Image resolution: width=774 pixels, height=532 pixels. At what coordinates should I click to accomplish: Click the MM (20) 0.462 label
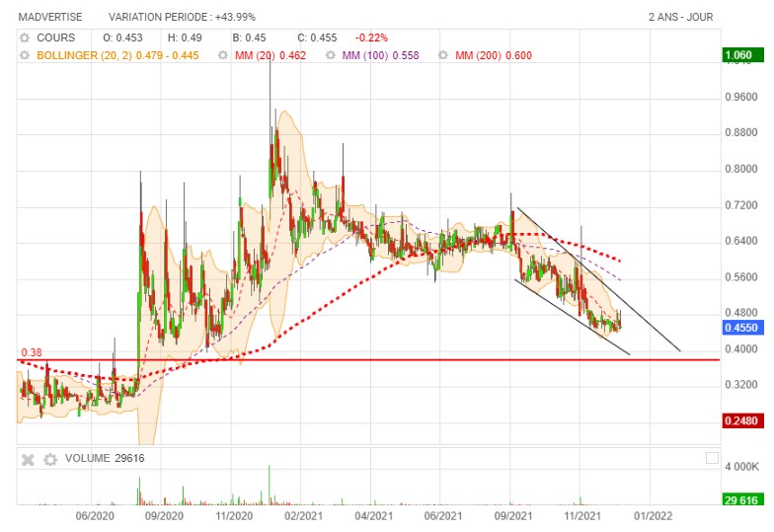point(271,55)
